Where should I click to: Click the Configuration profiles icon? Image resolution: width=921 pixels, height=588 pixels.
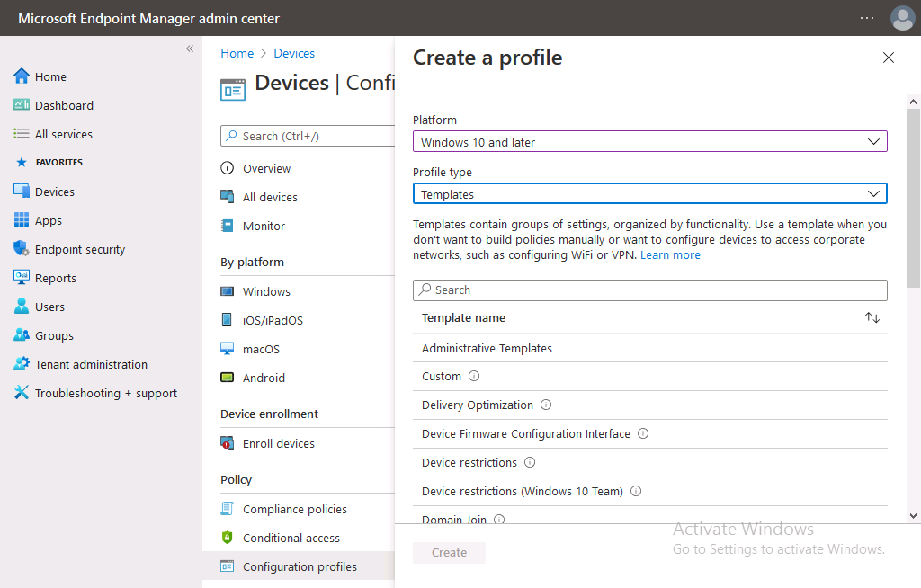pyautogui.click(x=228, y=566)
